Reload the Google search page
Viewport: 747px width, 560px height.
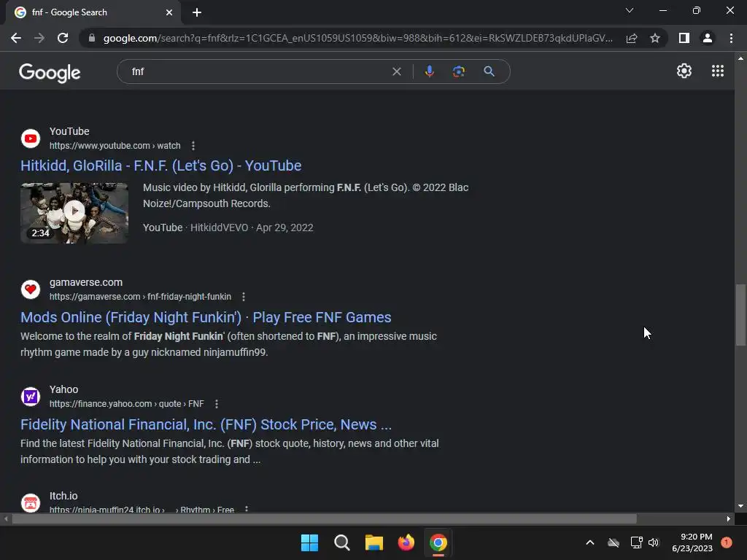(x=63, y=38)
